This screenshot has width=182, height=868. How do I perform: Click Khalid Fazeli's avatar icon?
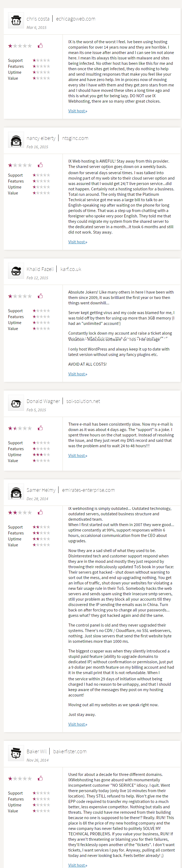16,271
